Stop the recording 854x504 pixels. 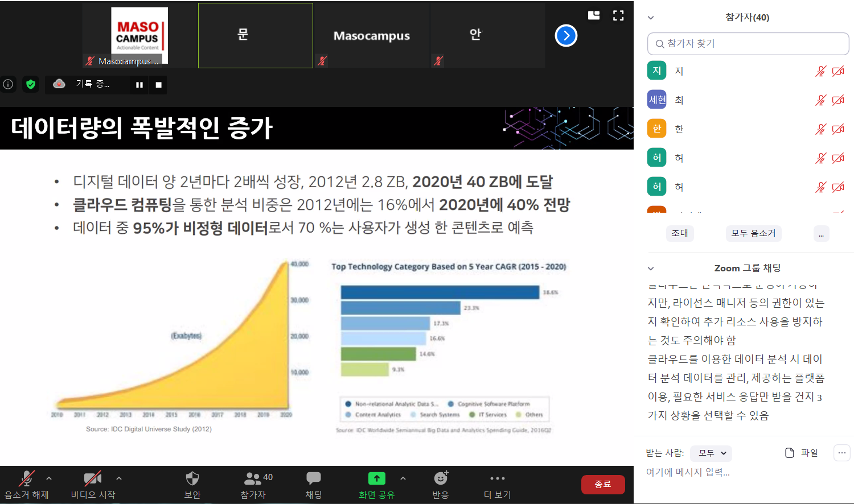coord(159,85)
